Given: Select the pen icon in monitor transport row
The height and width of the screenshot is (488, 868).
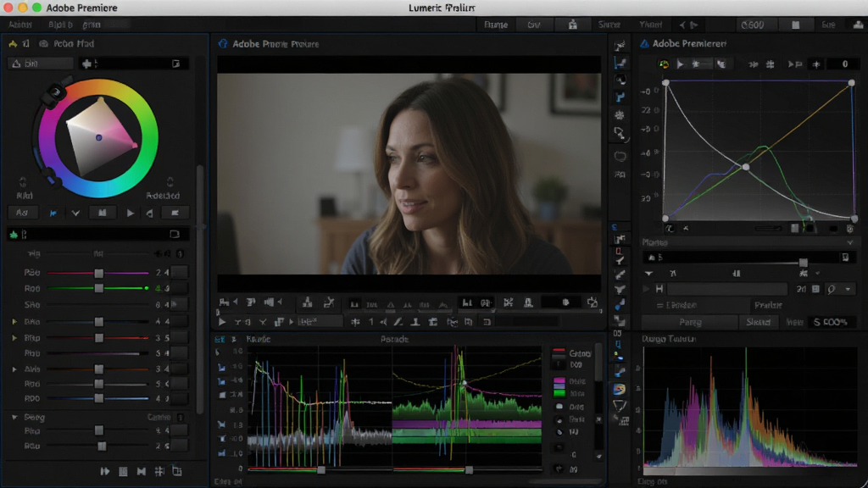Looking at the screenshot, I should tap(398, 321).
